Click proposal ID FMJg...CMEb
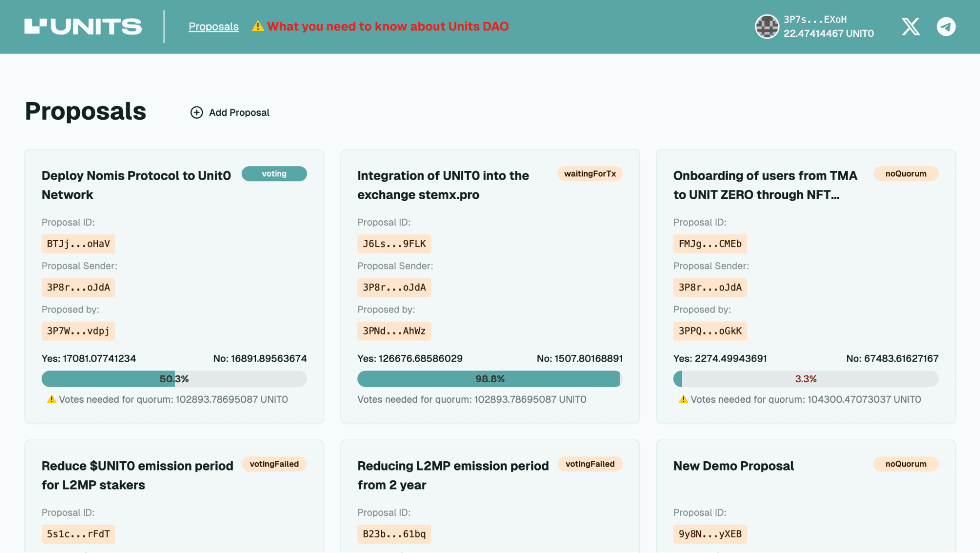The width and height of the screenshot is (980, 553). pyautogui.click(x=710, y=244)
